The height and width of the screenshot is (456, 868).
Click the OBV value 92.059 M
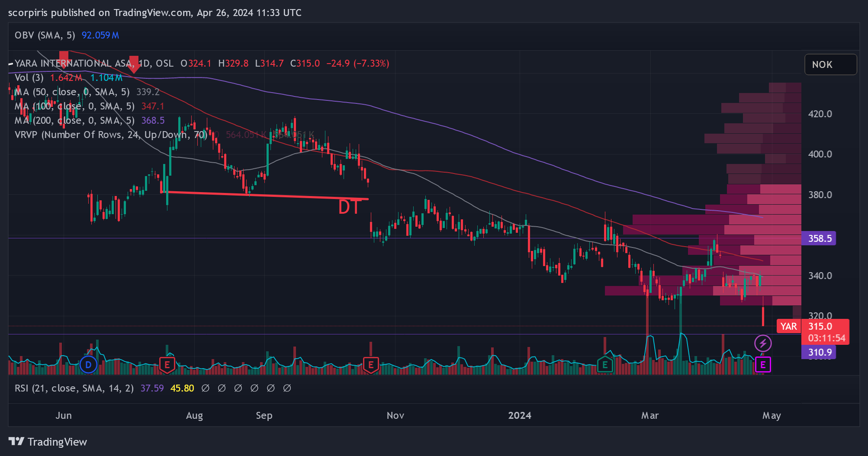[100, 35]
